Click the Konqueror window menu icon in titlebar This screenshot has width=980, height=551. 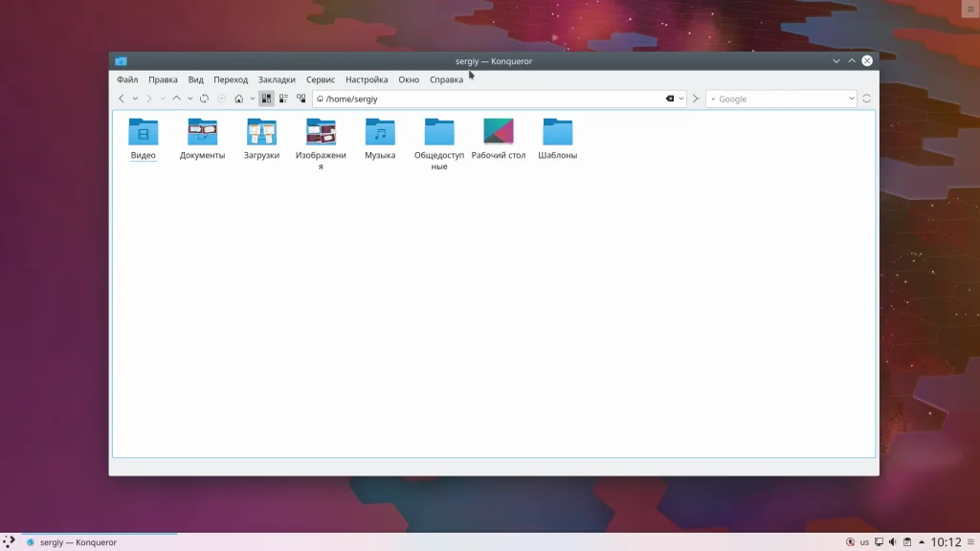click(122, 61)
